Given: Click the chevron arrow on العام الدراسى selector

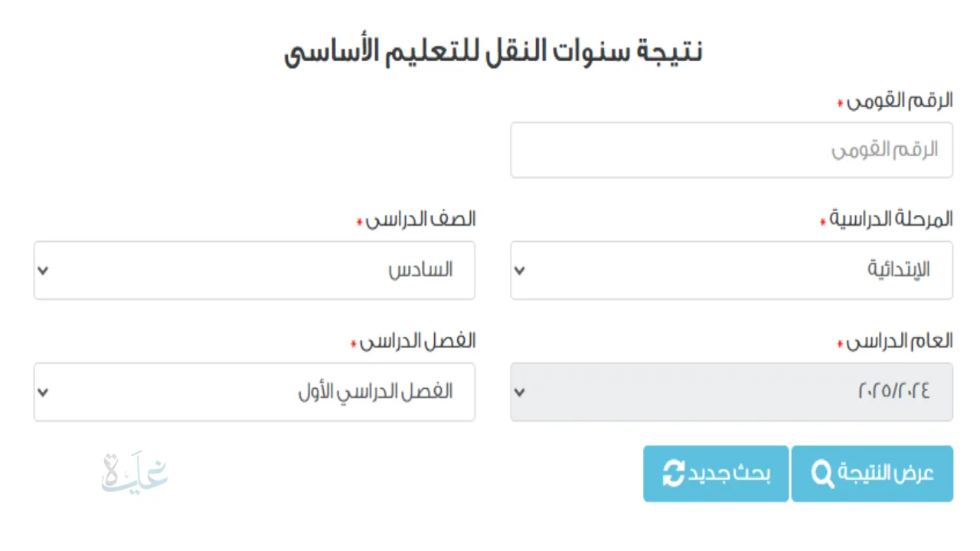Looking at the screenshot, I should click(x=520, y=392).
